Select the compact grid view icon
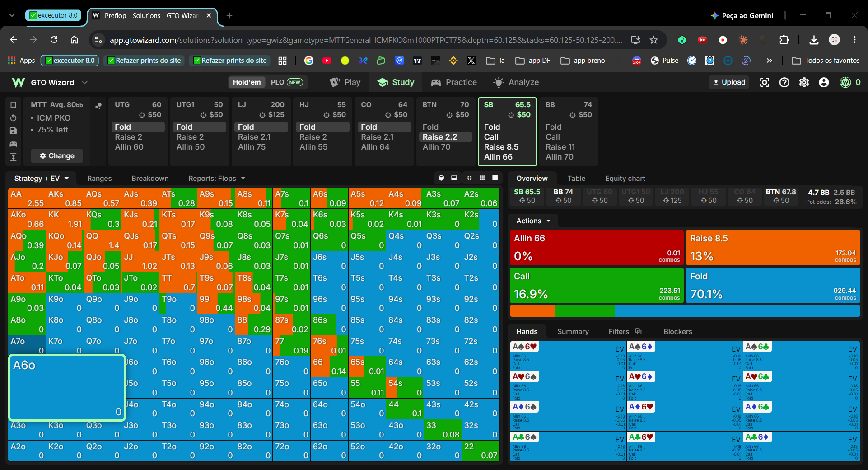Screen dimensions: 868x470 point(469,178)
